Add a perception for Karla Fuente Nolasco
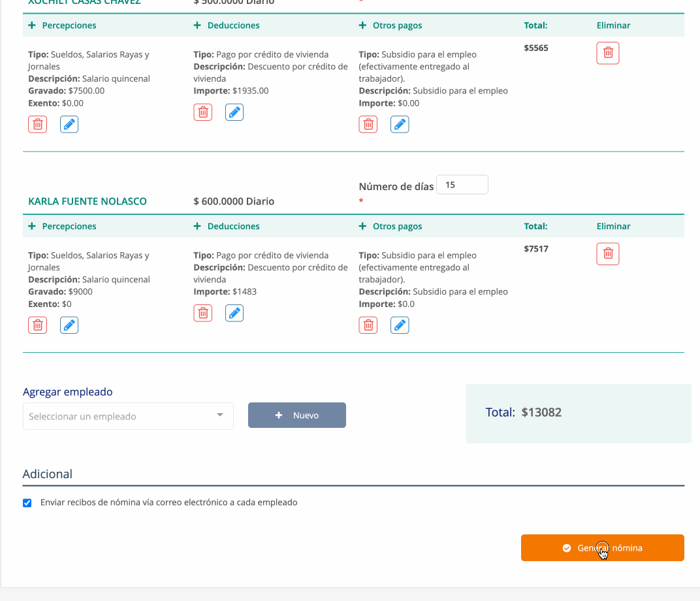The height and width of the screenshot is (601, 700). coord(62,227)
